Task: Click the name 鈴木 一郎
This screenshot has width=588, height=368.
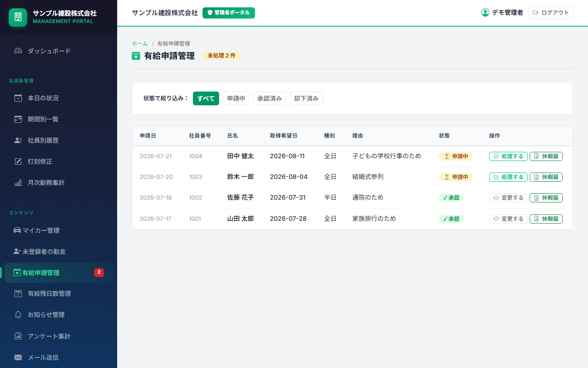Action: pyautogui.click(x=241, y=177)
